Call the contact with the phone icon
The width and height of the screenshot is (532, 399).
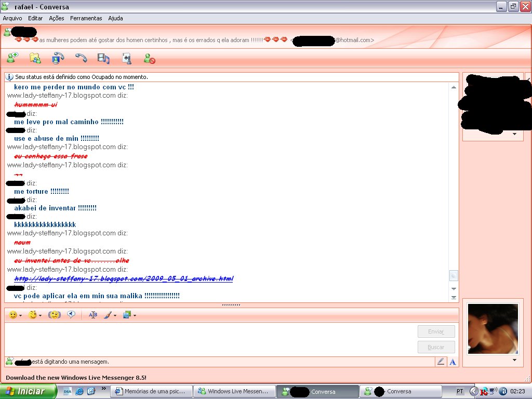[81, 58]
